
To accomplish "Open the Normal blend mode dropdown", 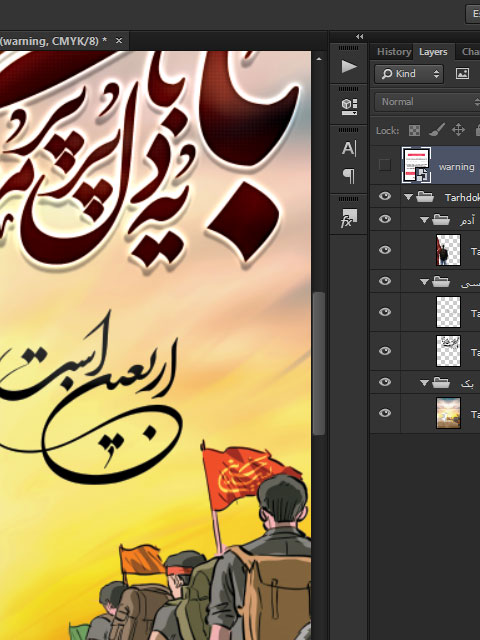I will [427, 102].
